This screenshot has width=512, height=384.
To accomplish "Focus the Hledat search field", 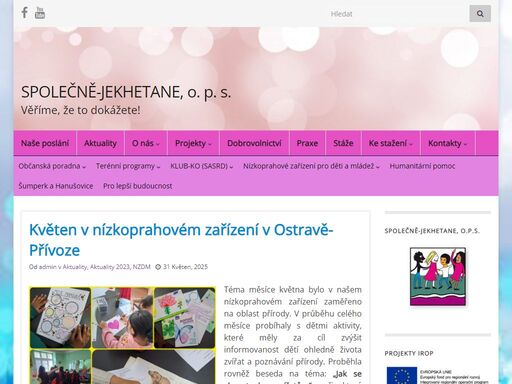I will pyautogui.click(x=397, y=14).
